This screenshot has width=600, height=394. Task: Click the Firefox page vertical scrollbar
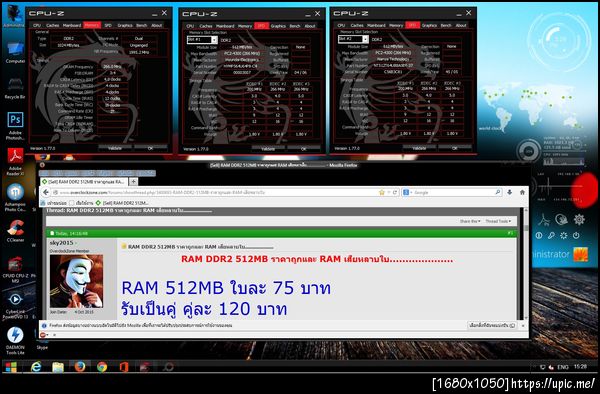[x=526, y=264]
